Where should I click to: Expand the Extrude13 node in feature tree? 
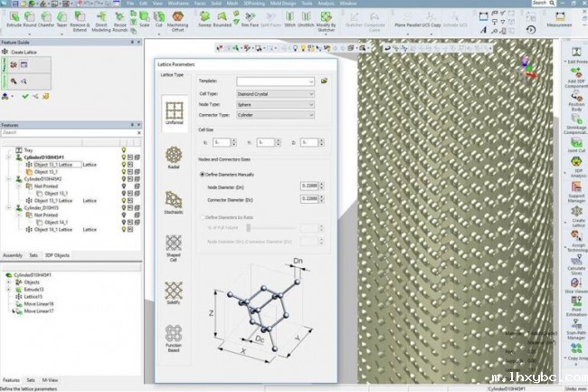[x=9, y=289]
